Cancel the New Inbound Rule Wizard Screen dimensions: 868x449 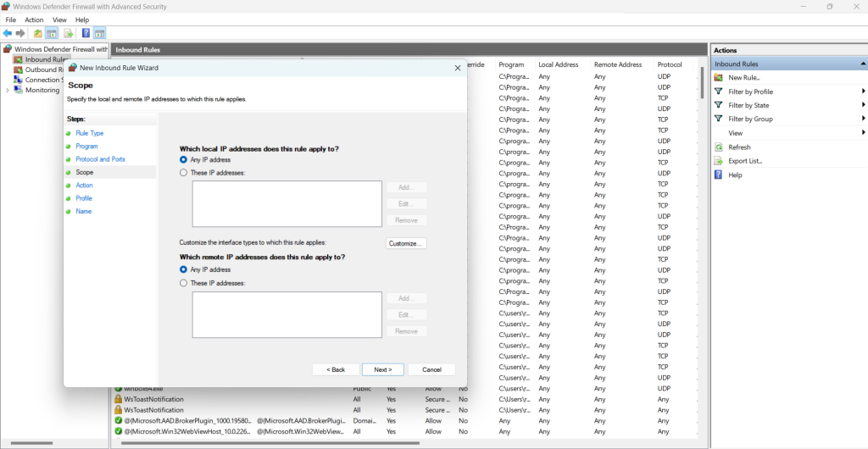[431, 369]
